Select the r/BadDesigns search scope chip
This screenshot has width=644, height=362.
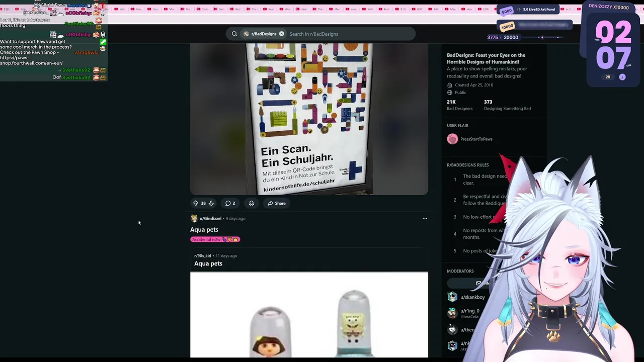[264, 34]
